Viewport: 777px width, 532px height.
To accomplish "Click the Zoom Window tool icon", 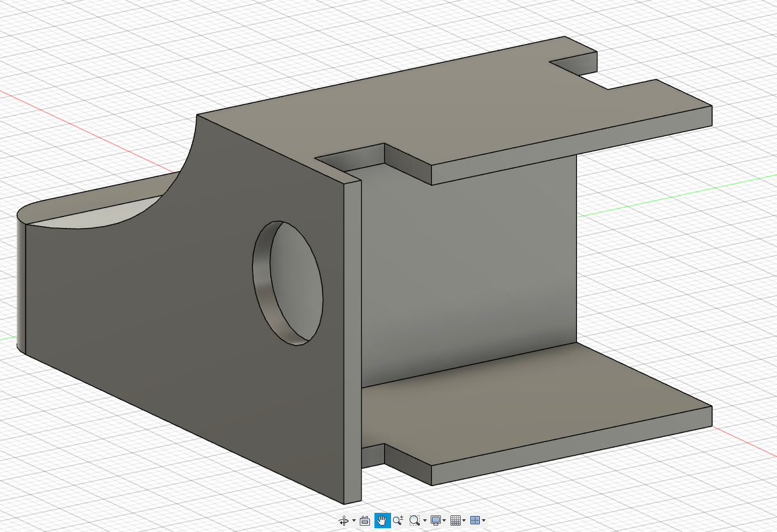I will 413,520.
